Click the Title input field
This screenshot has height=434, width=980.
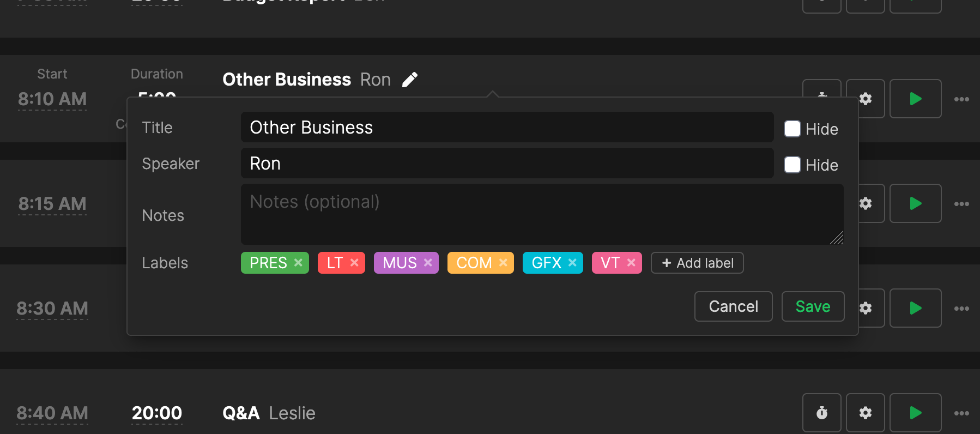tap(507, 127)
